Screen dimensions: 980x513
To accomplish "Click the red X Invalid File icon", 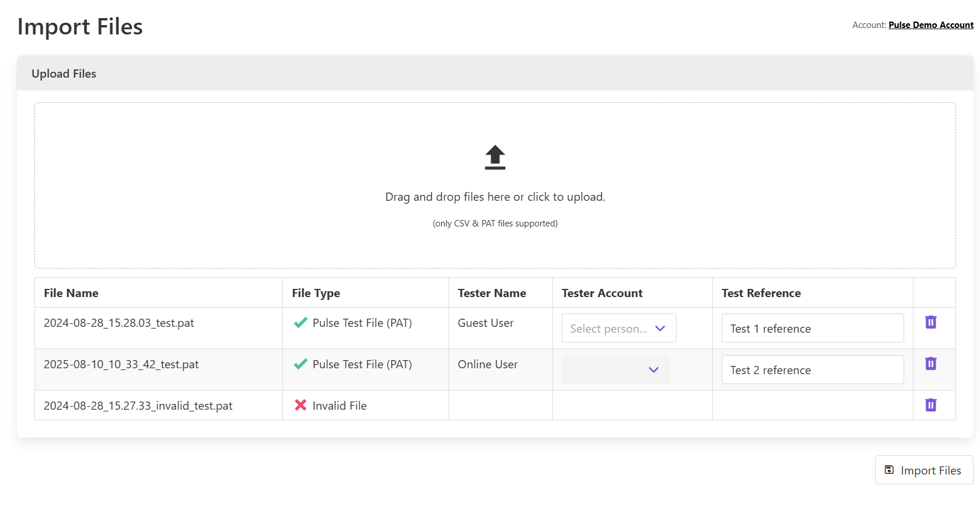I will [x=300, y=405].
